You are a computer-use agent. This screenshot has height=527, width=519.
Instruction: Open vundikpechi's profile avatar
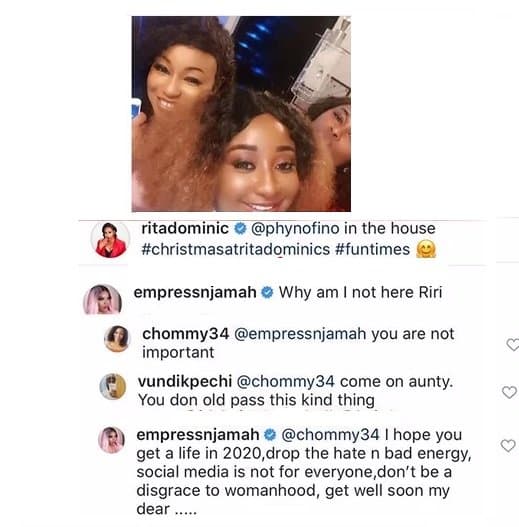pyautogui.click(x=113, y=387)
